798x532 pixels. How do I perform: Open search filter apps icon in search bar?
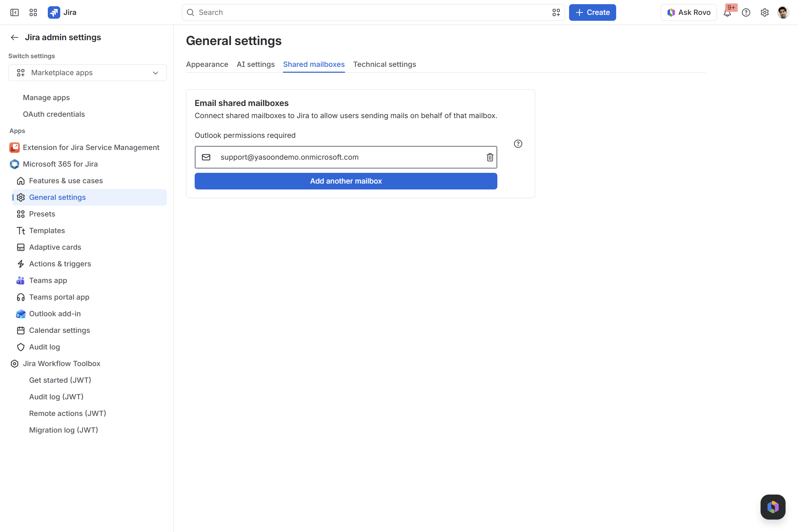coord(556,12)
